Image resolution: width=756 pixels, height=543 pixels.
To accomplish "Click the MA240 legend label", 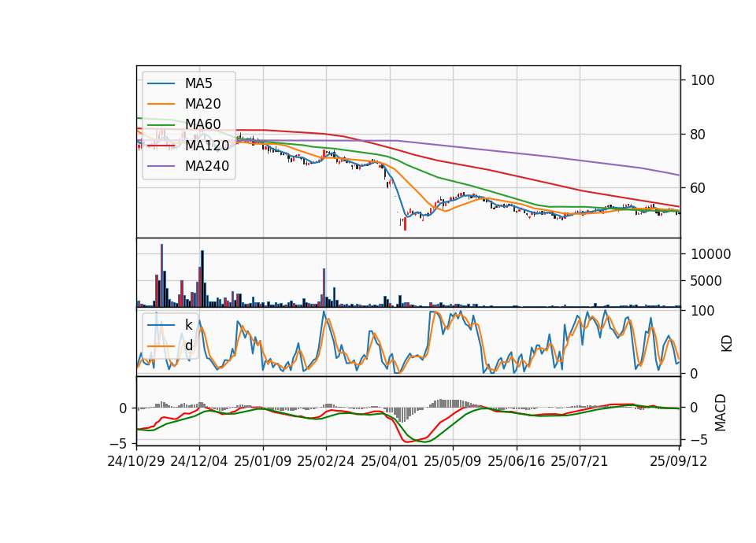I will 207,166.
